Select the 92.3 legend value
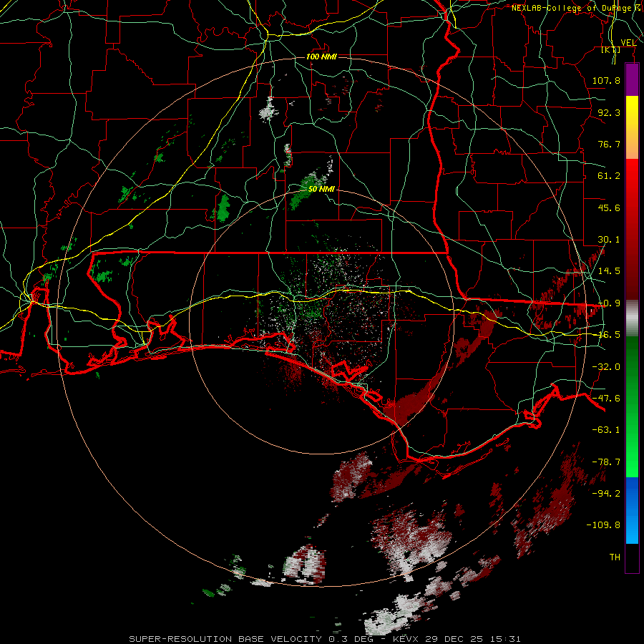Viewport: 644px width, 644px height. [609, 112]
